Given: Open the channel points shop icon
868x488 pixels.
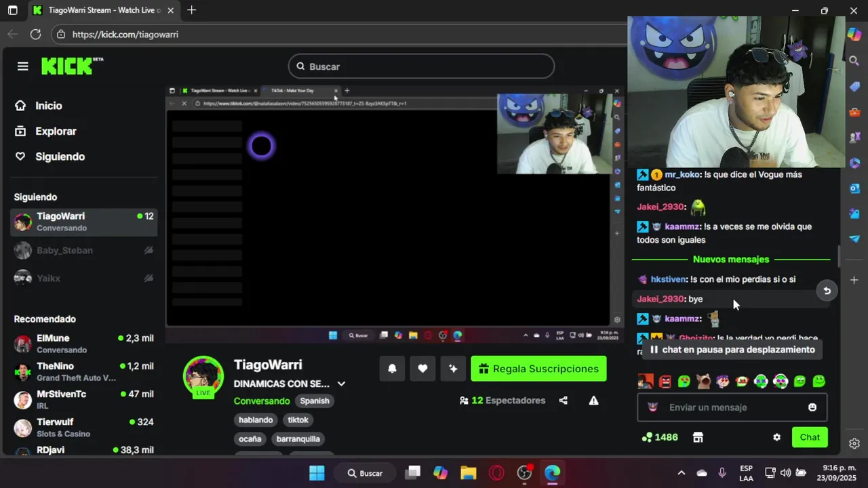Looking at the screenshot, I should (698, 437).
